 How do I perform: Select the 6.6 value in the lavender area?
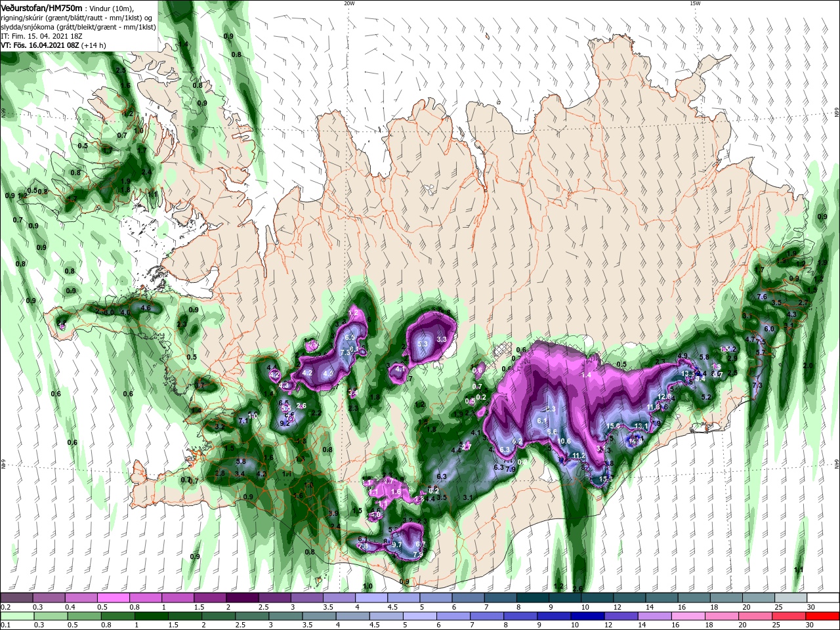point(552,432)
